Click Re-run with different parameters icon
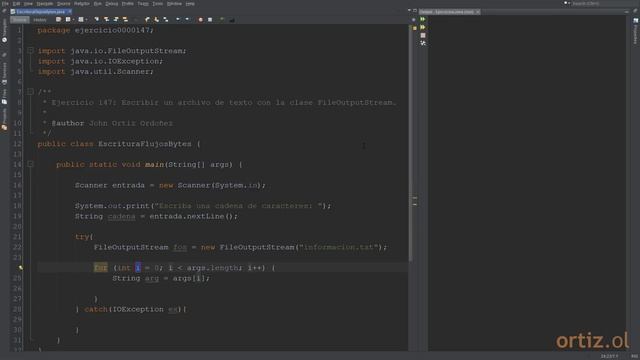This screenshot has height=360, width=640. (x=423, y=27)
